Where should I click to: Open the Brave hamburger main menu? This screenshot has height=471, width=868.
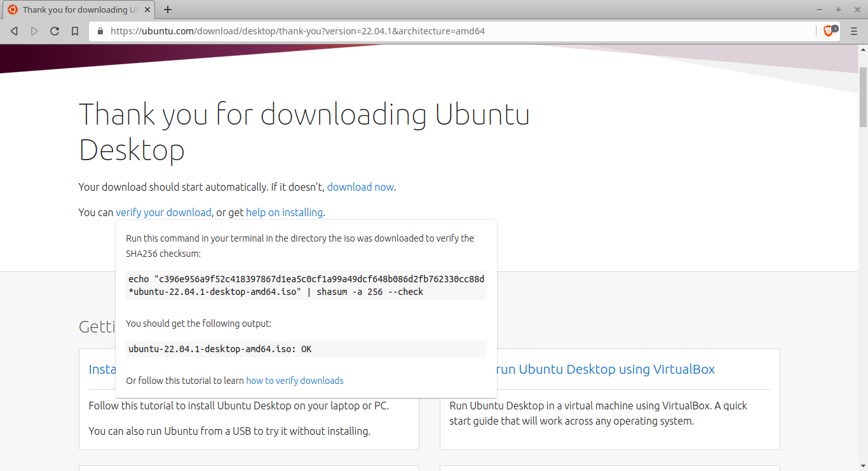pyautogui.click(x=853, y=31)
